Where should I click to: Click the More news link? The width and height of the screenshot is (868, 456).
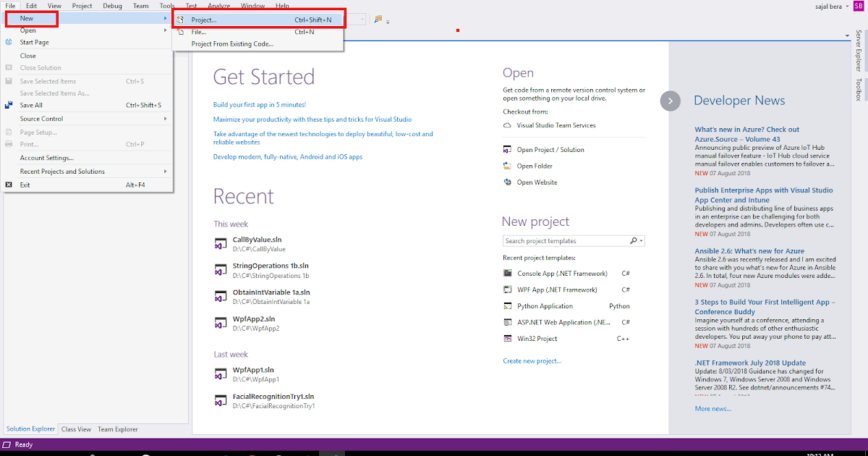[x=712, y=408]
